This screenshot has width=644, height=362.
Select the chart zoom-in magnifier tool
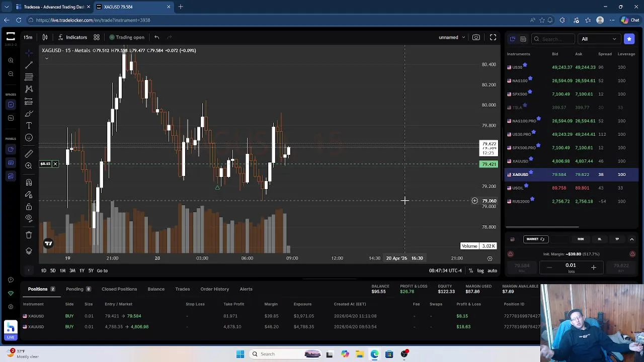[29, 166]
